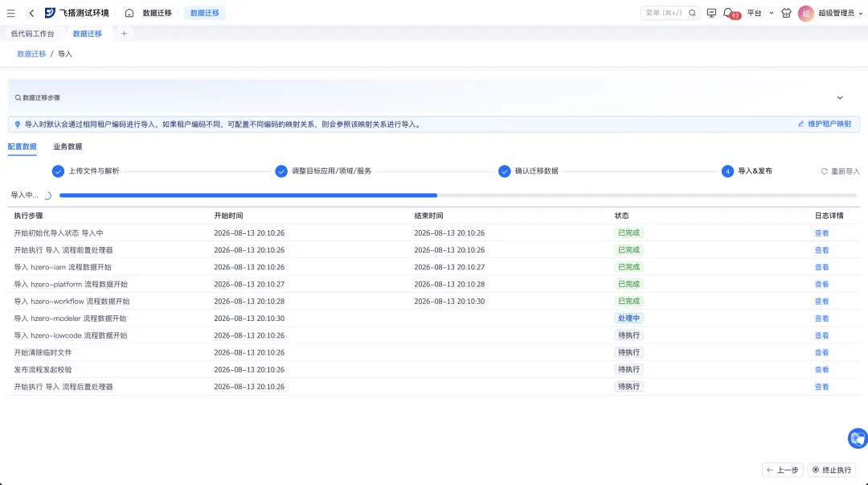
Task: Open the hamburger menu icon
Action: point(10,13)
